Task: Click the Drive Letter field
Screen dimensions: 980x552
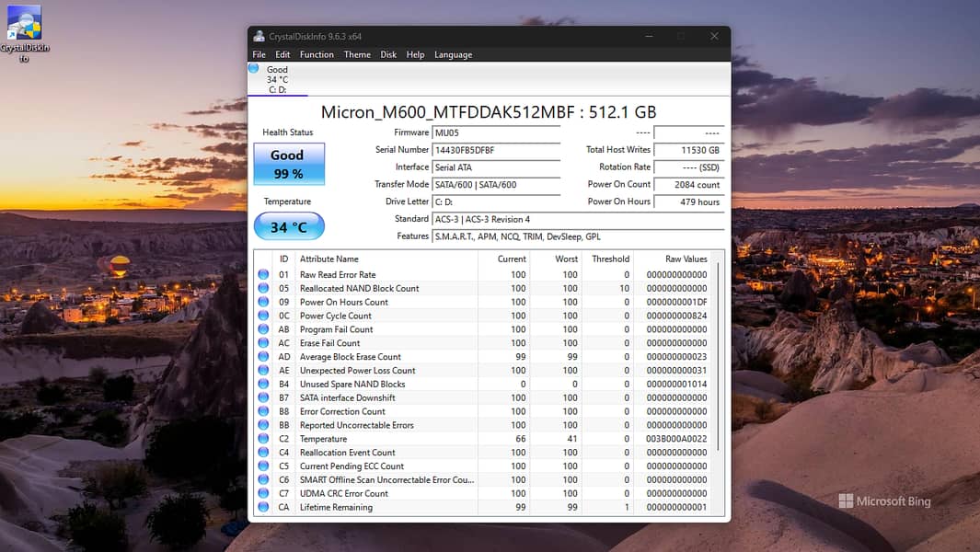Action: tap(496, 201)
